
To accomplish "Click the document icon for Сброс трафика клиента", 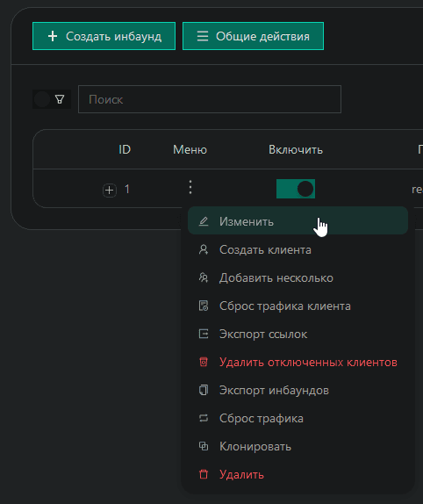I will (204, 306).
